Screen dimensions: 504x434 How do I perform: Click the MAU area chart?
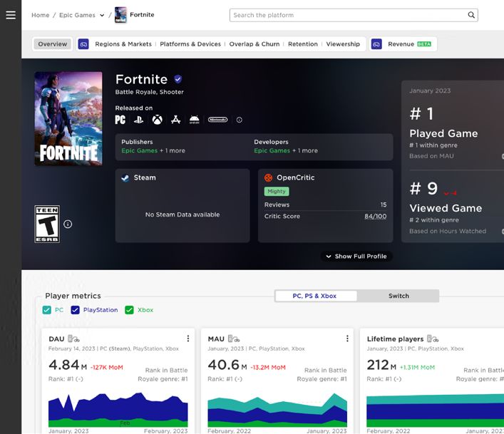(277, 410)
